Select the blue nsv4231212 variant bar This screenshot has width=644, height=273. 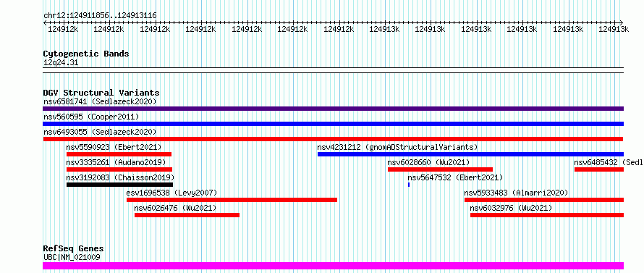click(x=470, y=154)
